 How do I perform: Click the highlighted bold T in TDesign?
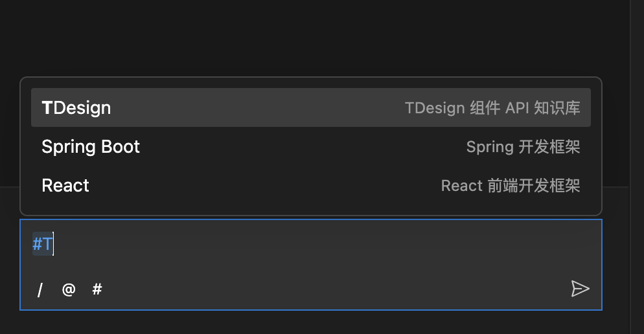47,108
